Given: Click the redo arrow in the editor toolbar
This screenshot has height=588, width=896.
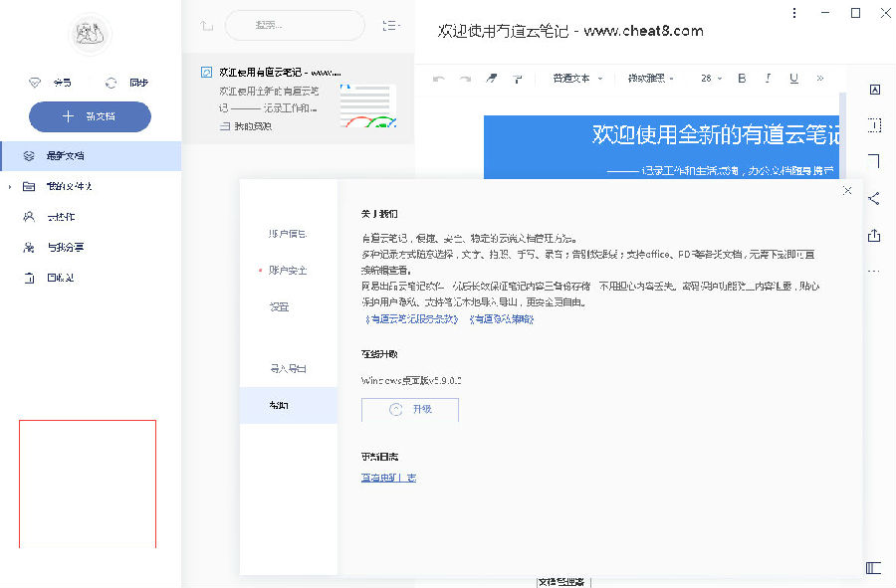Looking at the screenshot, I should [x=466, y=79].
